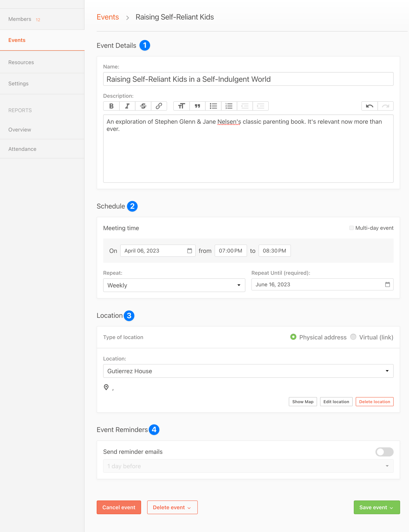Apply strikethrough formatting in the editor

click(x=143, y=106)
